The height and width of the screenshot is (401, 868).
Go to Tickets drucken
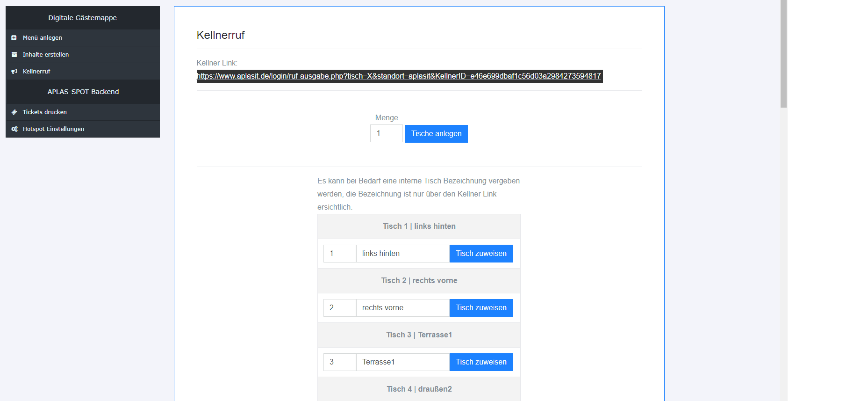pos(83,112)
